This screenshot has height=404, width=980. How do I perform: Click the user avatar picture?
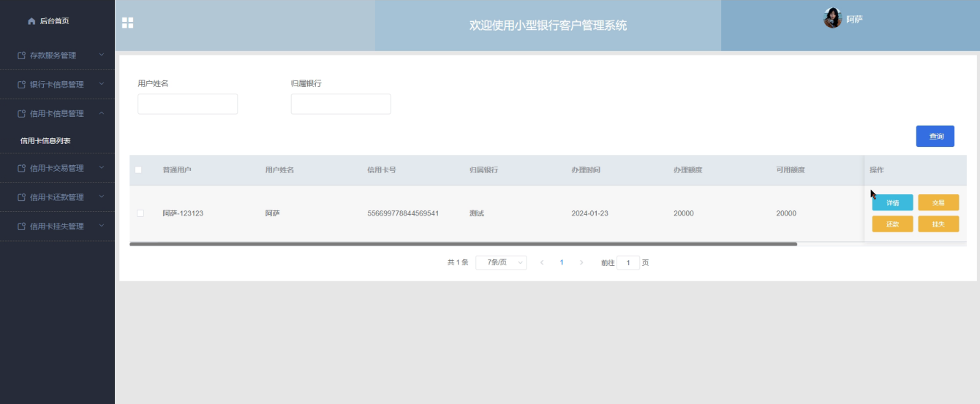832,18
